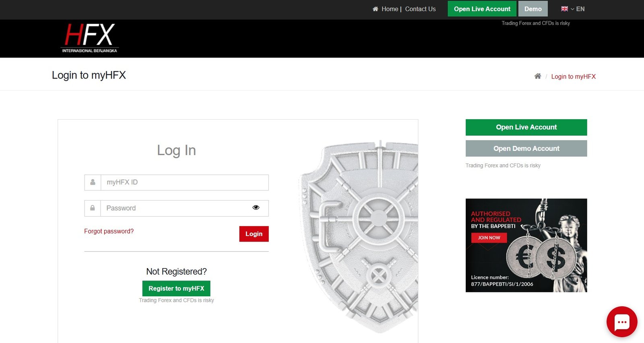Go to Home in the top navigation
Image resolution: width=644 pixels, height=343 pixels.
390,9
